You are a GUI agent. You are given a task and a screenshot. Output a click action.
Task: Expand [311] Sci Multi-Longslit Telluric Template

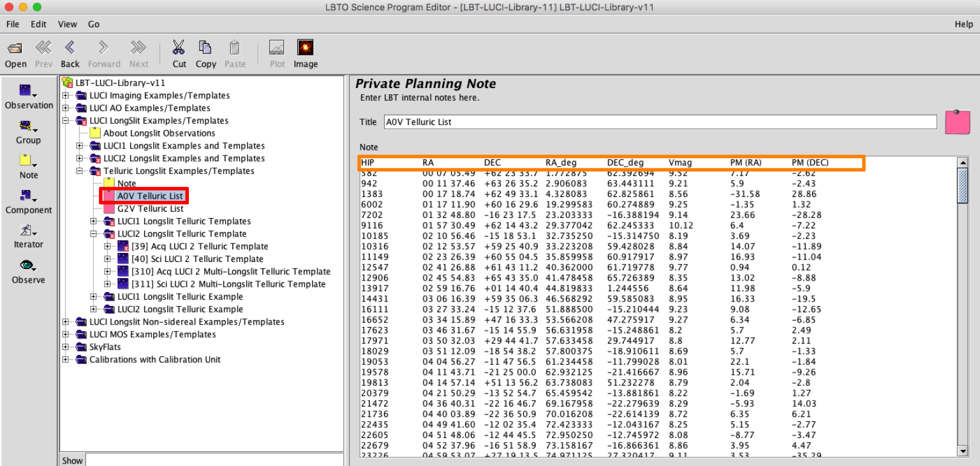[x=108, y=284]
